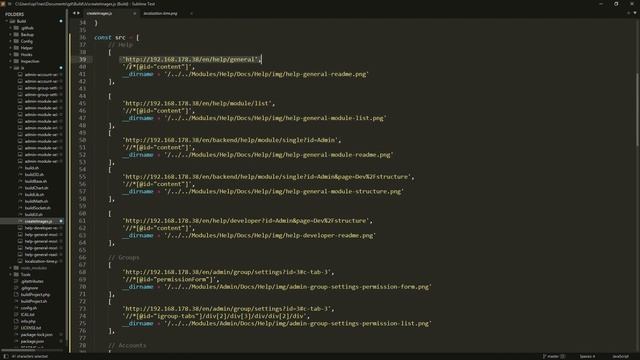Expand the Hooks folder arrow
The height and width of the screenshot is (360, 640).
point(11,54)
